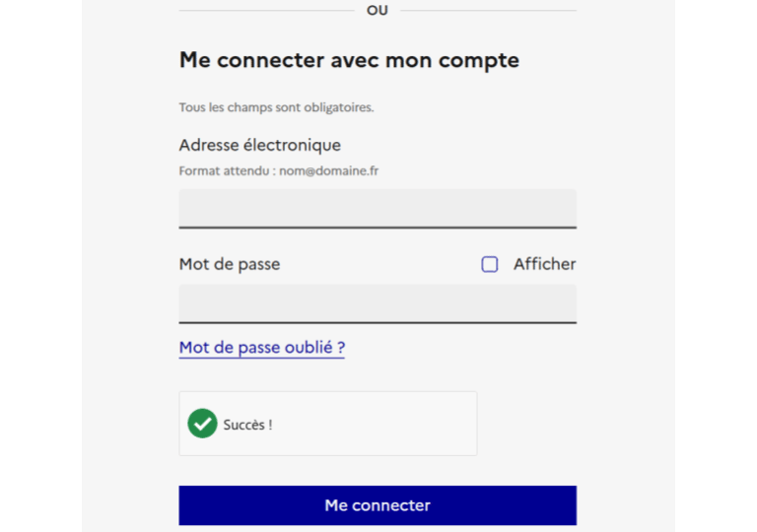Click the nom@domaine.fr example text

329,170
